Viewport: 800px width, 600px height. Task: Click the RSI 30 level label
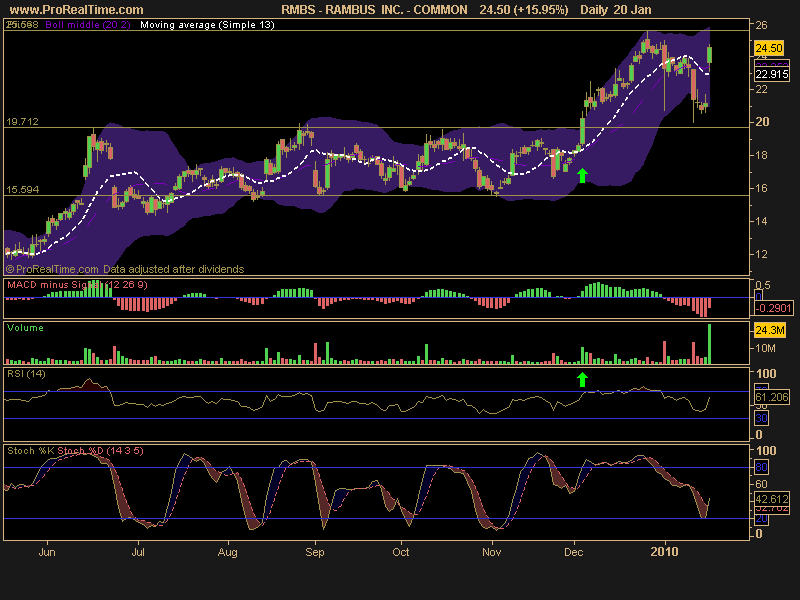coord(761,418)
